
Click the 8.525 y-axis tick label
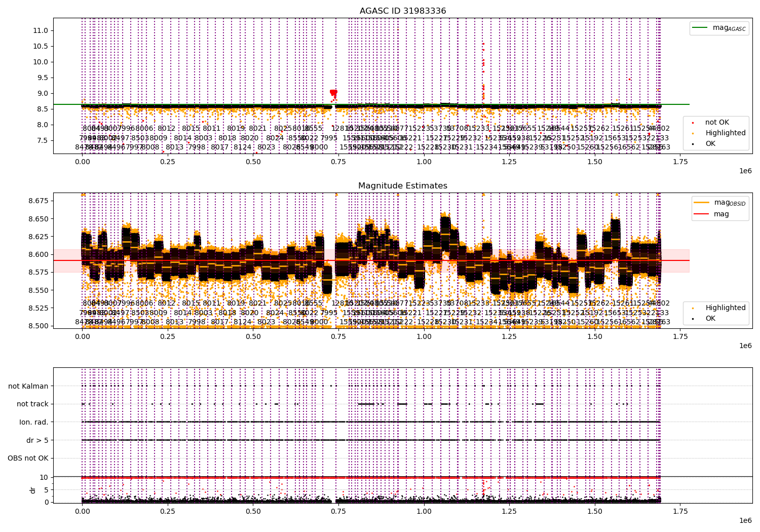point(39,308)
